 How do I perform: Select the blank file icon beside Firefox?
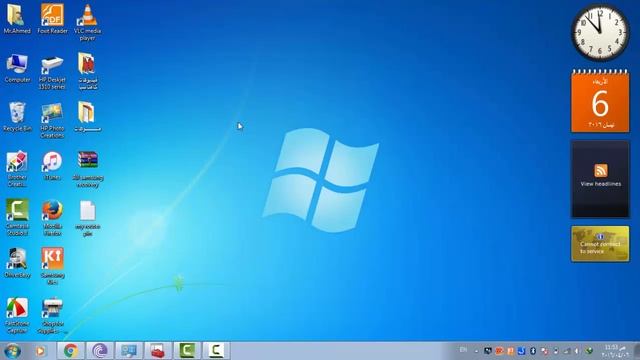87,218
